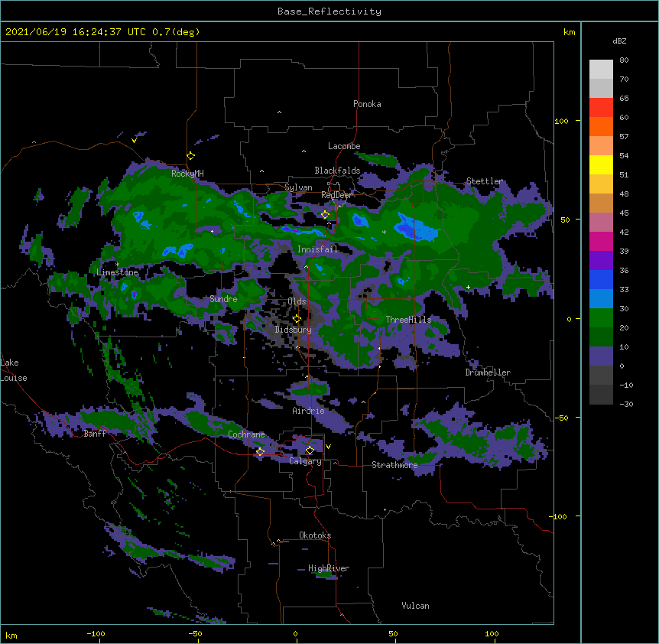Click the HighRiver label

pyautogui.click(x=329, y=568)
